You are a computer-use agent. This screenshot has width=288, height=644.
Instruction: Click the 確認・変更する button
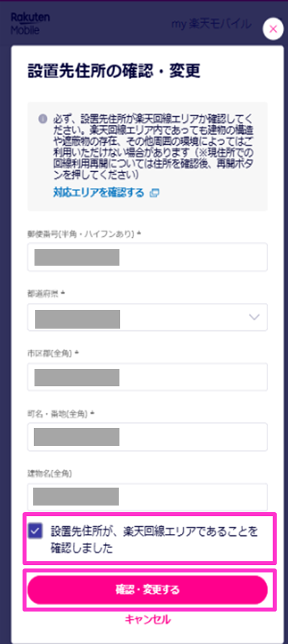tap(147, 590)
